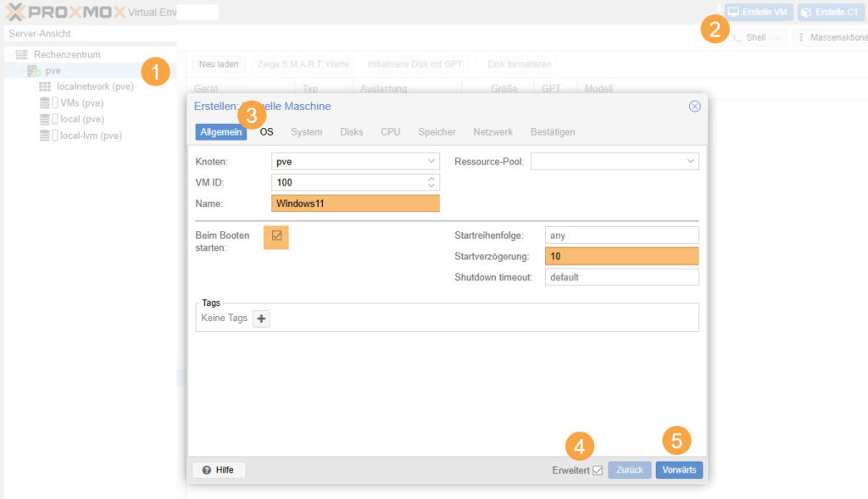Screen dimensions: 868x499
Task: Toggle the Beim Booten starten checkbox
Action: (x=276, y=236)
